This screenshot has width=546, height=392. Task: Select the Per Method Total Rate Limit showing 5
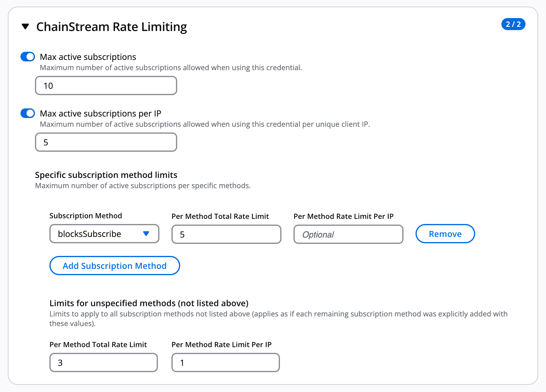tap(226, 234)
